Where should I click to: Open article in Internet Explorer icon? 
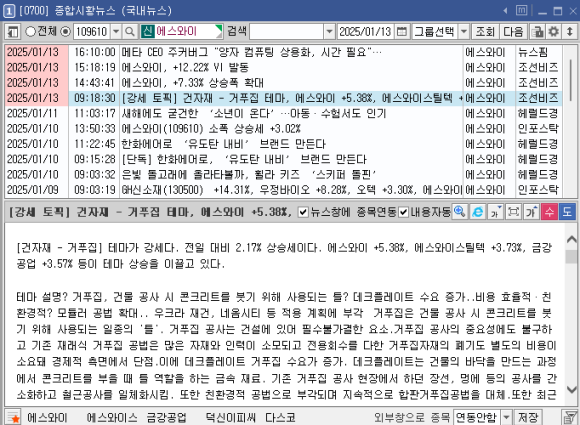click(x=478, y=212)
